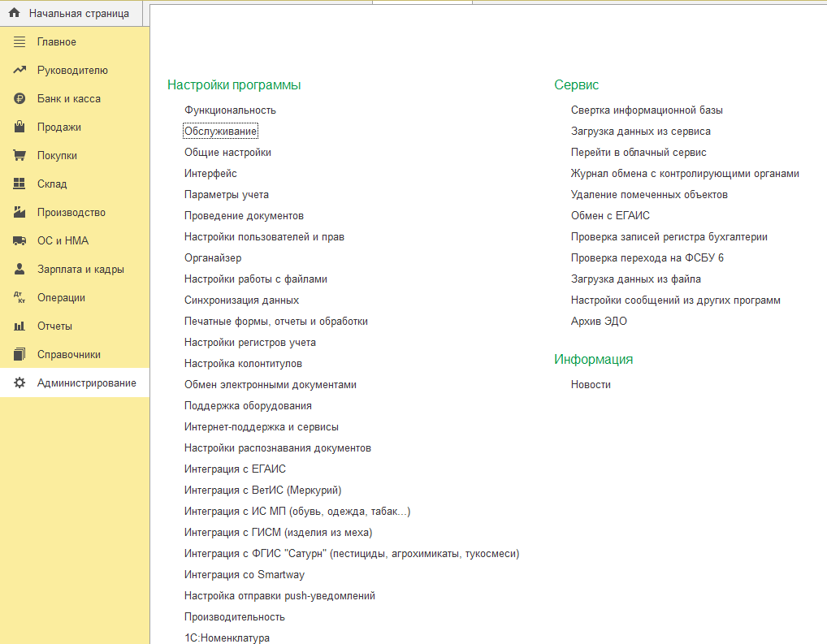827x644 pixels.
Task: Open the Зарплата и кадры section
Action: point(80,269)
